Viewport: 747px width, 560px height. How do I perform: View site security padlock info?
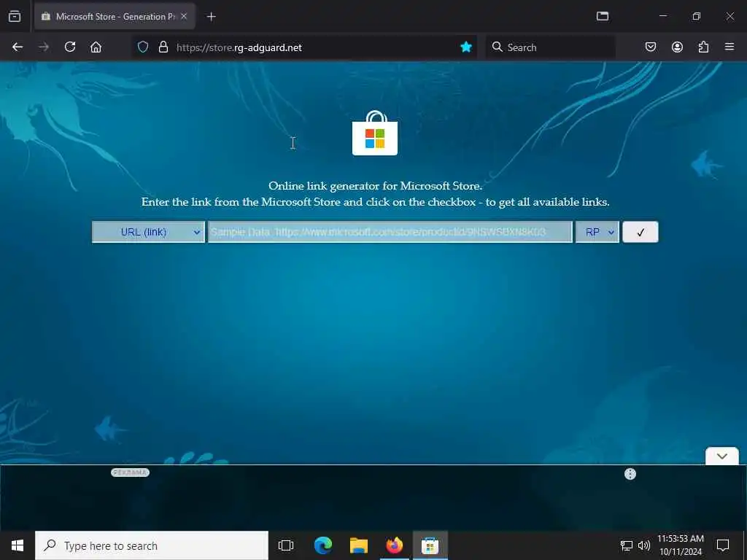coord(163,47)
